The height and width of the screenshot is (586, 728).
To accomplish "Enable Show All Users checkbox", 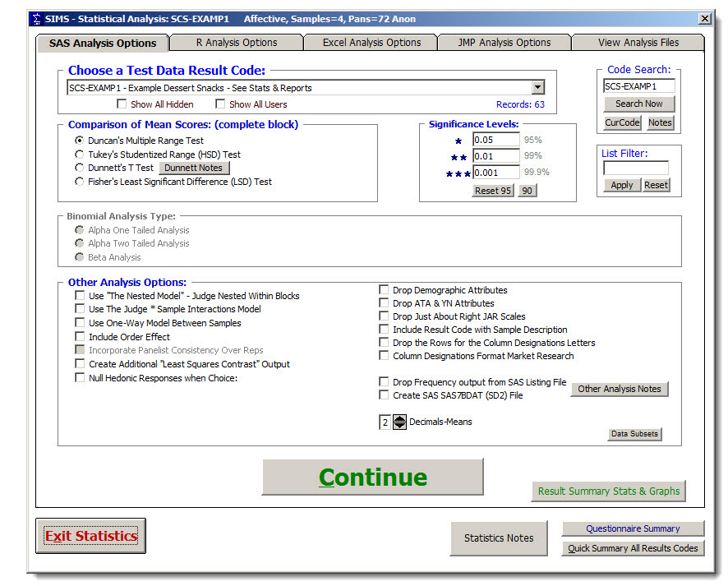I will tap(220, 104).
